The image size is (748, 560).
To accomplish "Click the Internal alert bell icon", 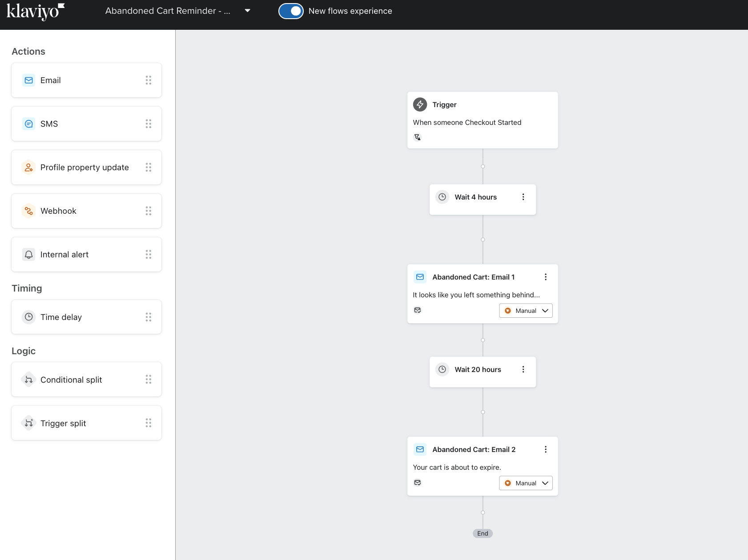I will coord(29,255).
